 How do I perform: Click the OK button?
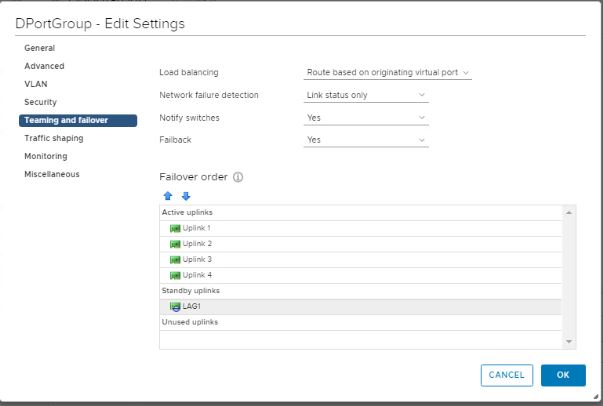(563, 375)
